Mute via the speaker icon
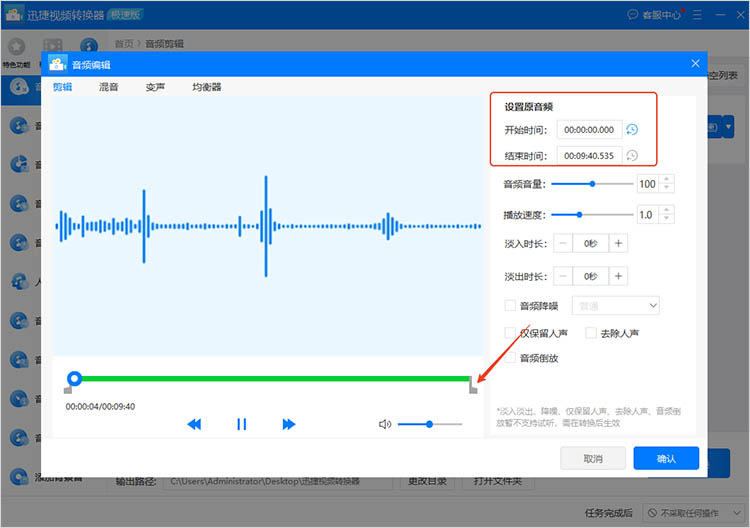Image resolution: width=750 pixels, height=528 pixels. click(385, 424)
